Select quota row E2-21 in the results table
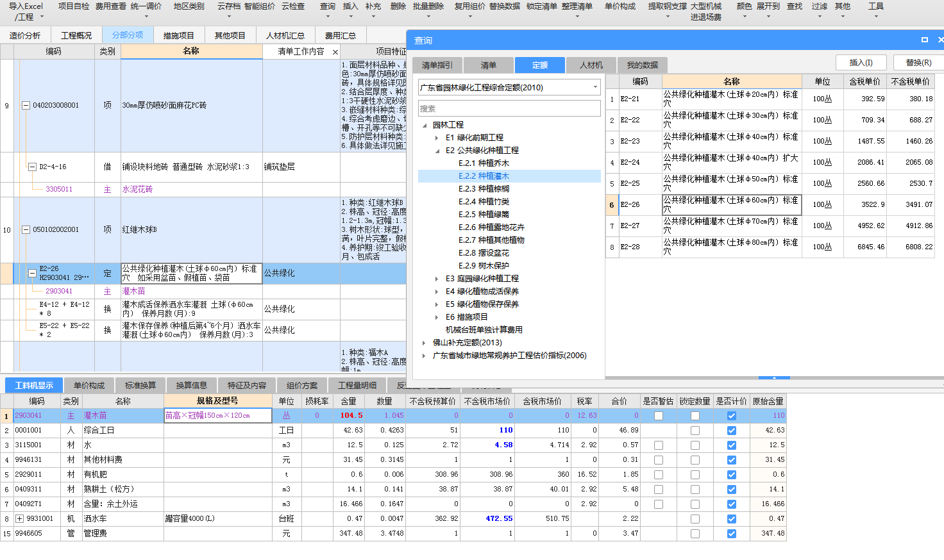 (770, 99)
